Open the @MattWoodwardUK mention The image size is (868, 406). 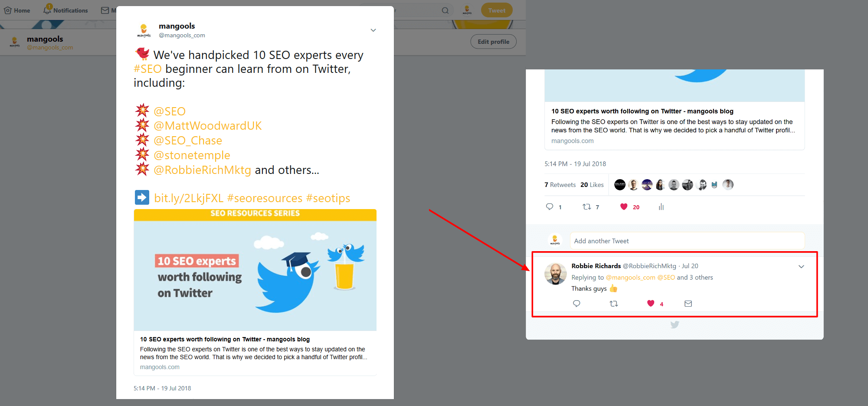coord(208,126)
